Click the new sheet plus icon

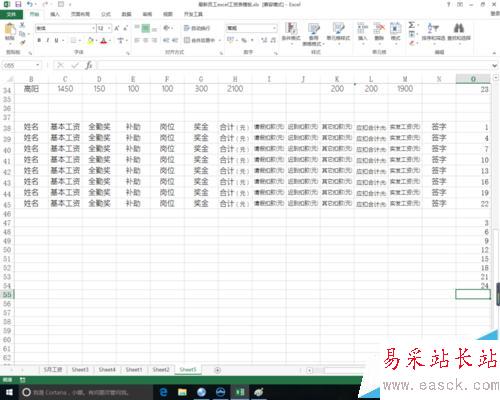tap(217, 370)
